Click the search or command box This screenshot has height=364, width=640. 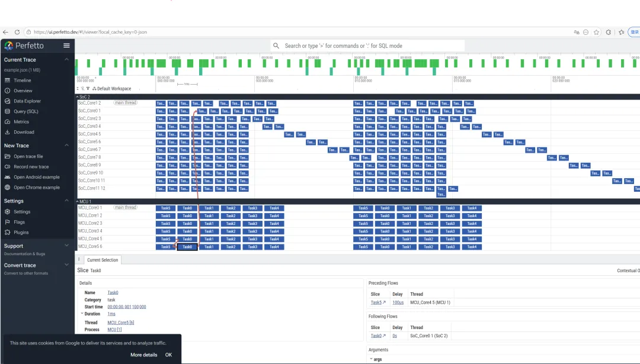(367, 46)
